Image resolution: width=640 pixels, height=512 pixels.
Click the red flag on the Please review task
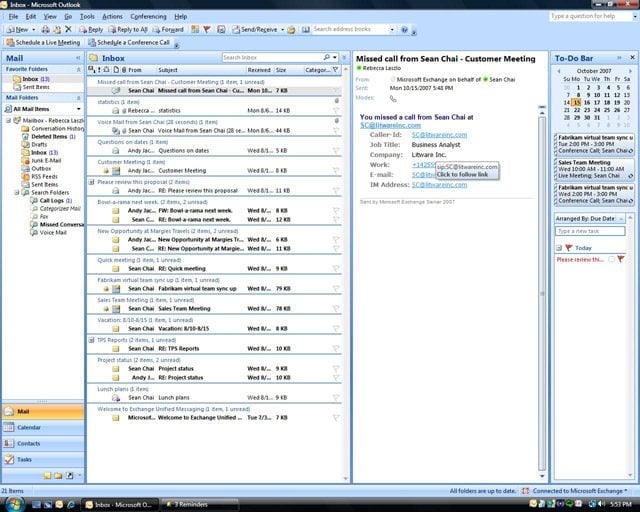tap(621, 259)
